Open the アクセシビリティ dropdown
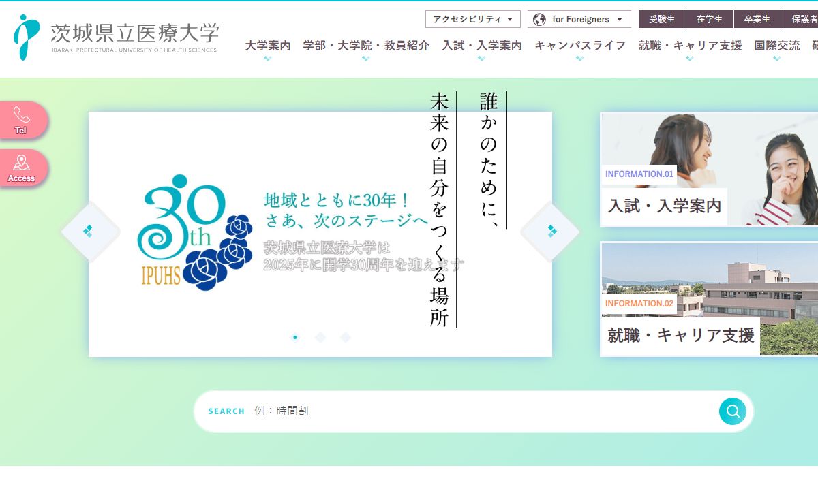The height and width of the screenshot is (504, 818). click(473, 19)
